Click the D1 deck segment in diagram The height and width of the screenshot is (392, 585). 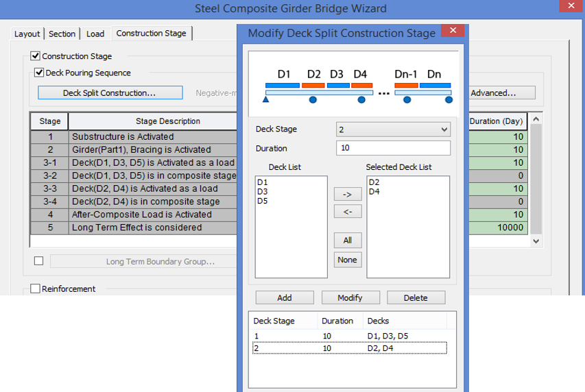(x=283, y=85)
